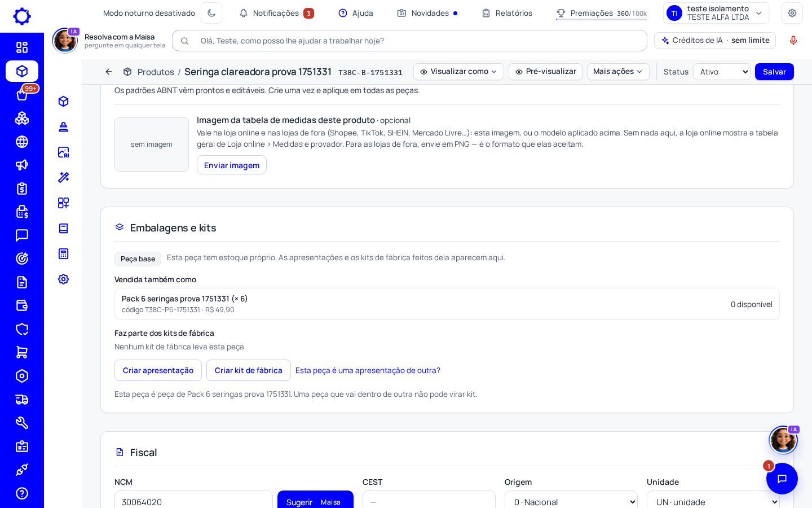Screen dimensions: 812x508
Task: Click the microphone voice input icon
Action: pos(793,41)
